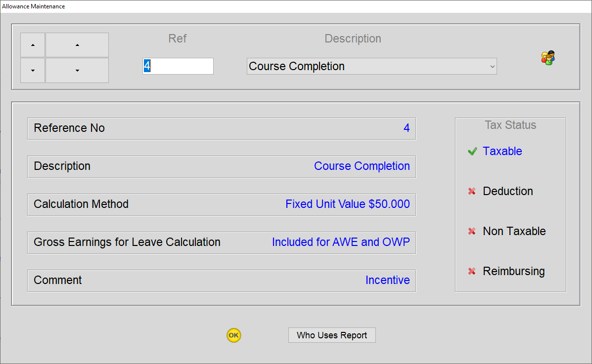Screen dimensions: 592x364
Task: Click the green tick beside Taxable
Action: click(472, 151)
